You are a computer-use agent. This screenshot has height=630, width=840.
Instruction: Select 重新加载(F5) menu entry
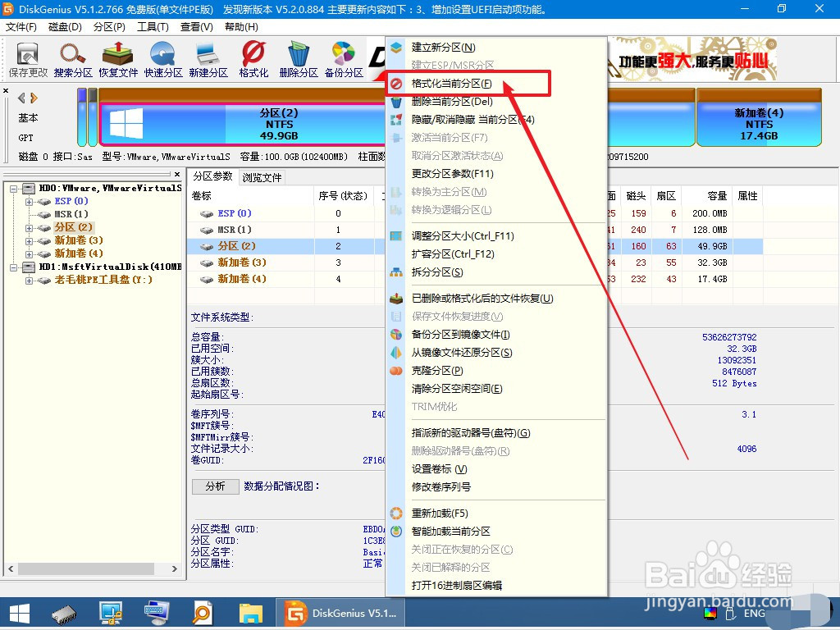pos(496,514)
